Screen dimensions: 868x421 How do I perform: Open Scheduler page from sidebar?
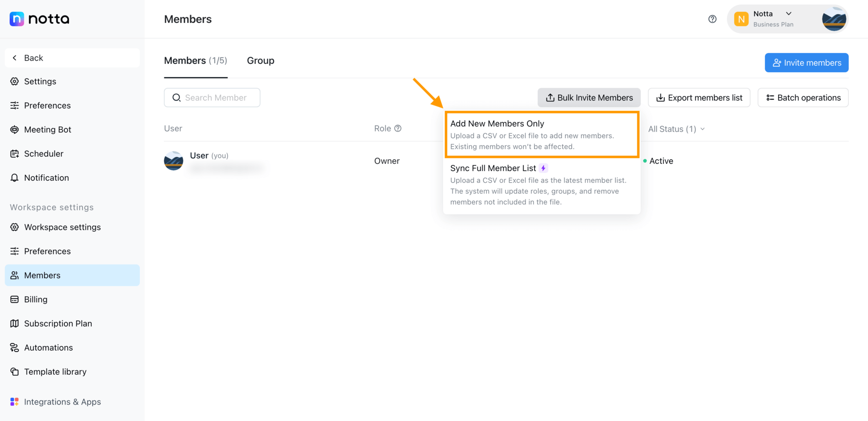tap(72, 154)
